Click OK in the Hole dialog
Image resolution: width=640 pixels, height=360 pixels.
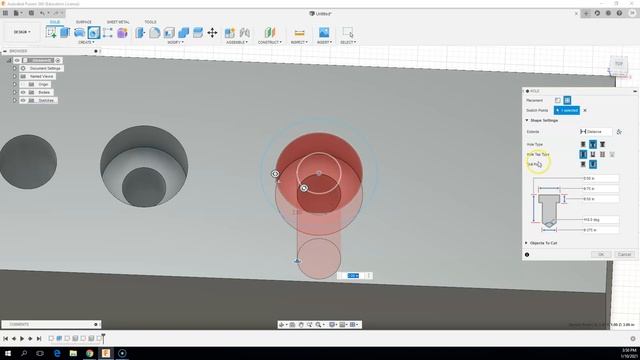coord(601,254)
